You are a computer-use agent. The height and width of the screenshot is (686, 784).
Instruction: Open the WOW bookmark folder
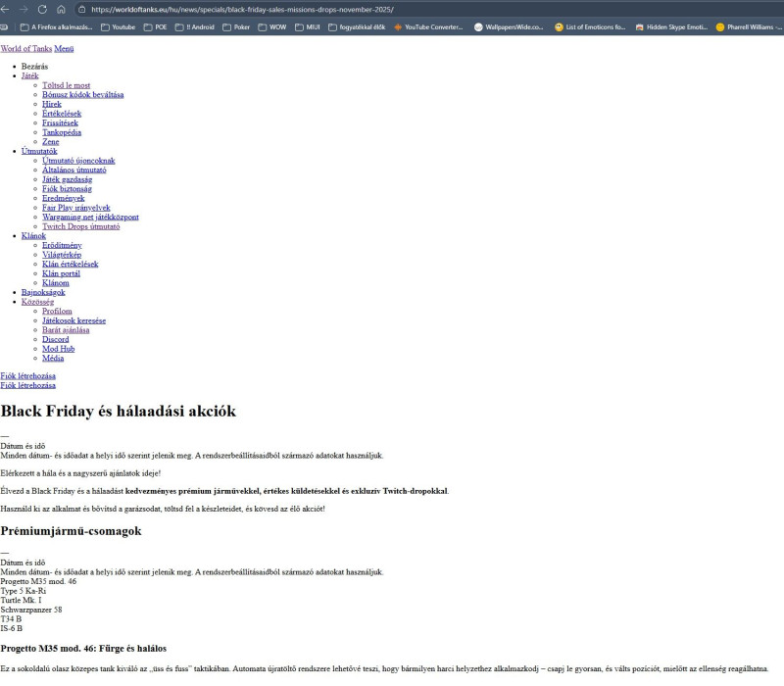coord(272,27)
